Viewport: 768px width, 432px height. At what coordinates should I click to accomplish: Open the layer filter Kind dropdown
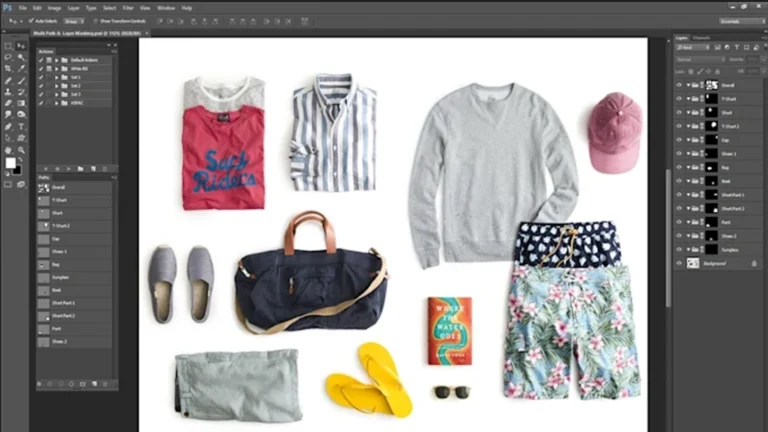coord(693,48)
